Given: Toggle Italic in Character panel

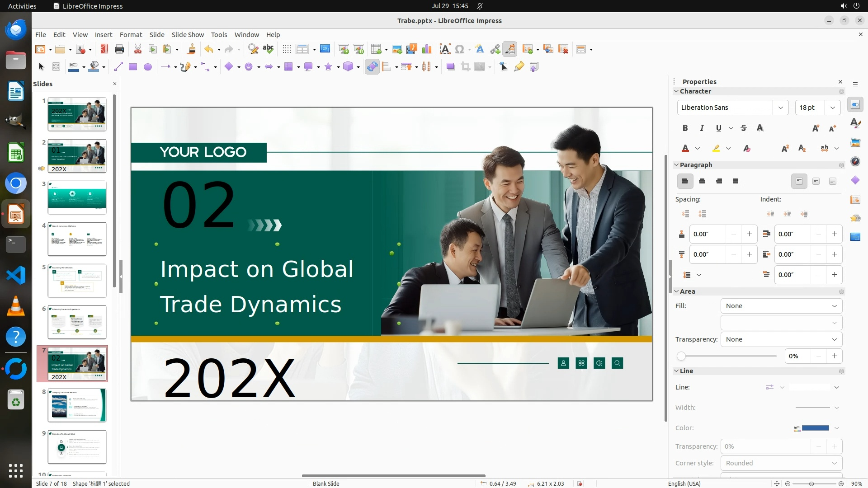Looking at the screenshot, I should coord(702,128).
